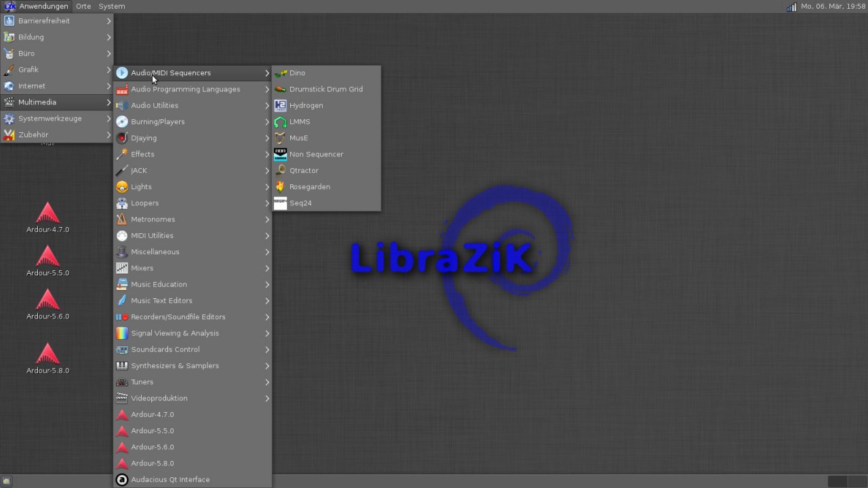Click the Audacious Qt Interface icon
Viewport: 868px width, 488px height.
(x=122, y=480)
